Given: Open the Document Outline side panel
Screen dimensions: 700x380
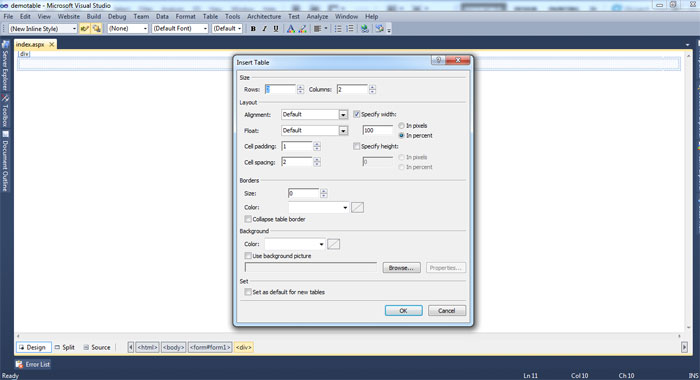Looking at the screenshot, I should (5, 161).
